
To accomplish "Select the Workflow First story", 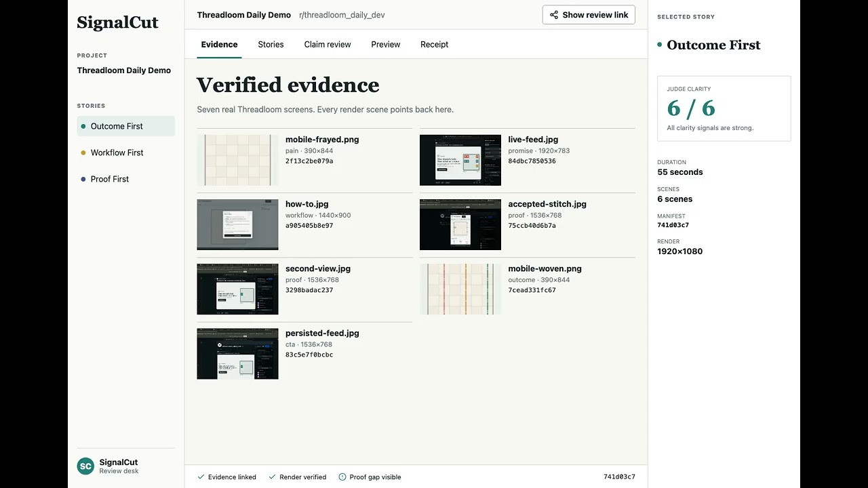I will (126, 152).
